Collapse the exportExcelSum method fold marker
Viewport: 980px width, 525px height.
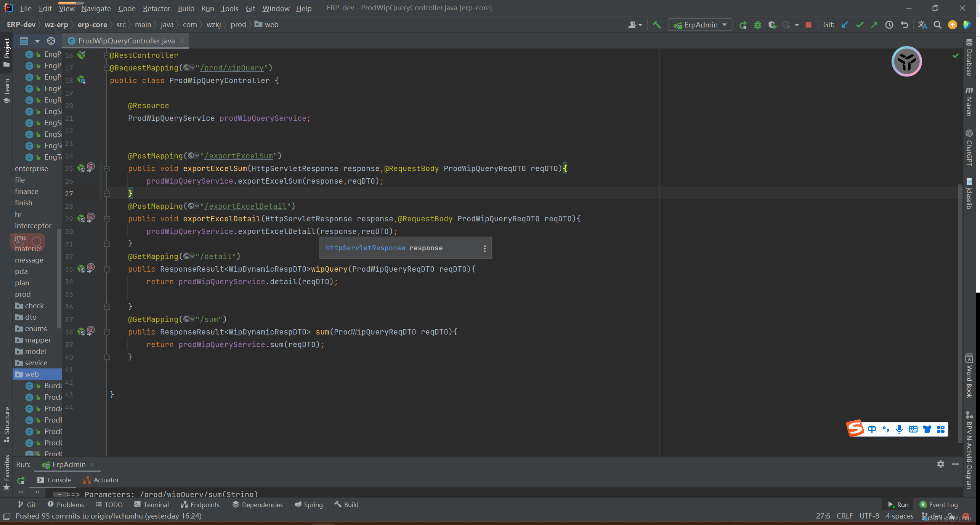107,168
